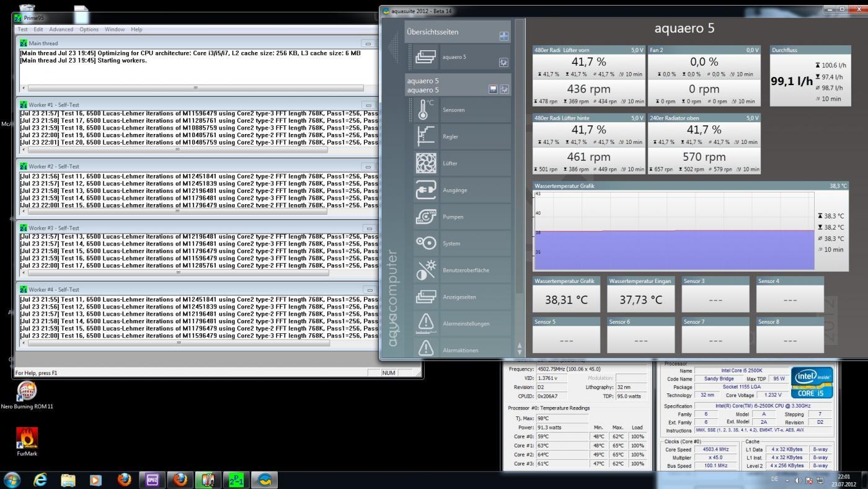Click the 436 rpm fan speed value
868x489 pixels.
[588, 89]
